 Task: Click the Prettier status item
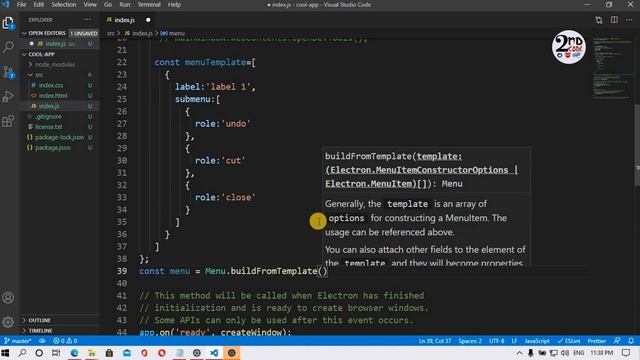click(x=597, y=341)
